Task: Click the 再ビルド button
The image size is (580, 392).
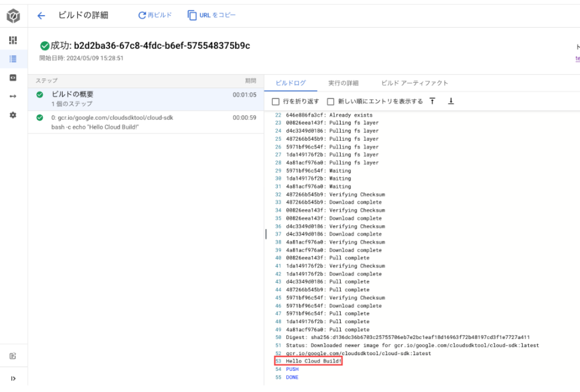Action: [156, 16]
